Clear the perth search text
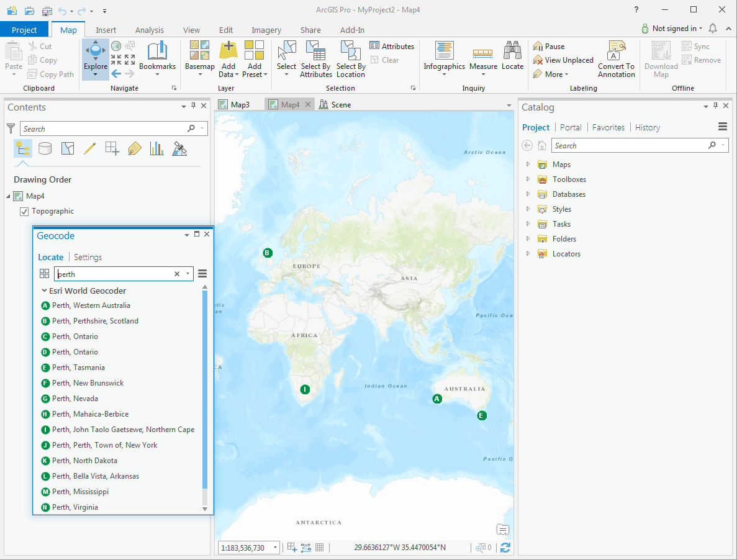This screenshot has height=560, width=737. tap(177, 274)
